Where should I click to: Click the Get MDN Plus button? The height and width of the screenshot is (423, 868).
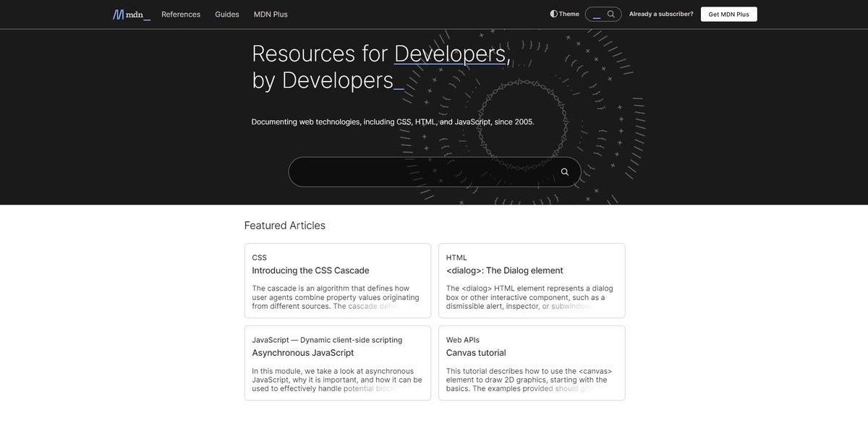(x=728, y=13)
